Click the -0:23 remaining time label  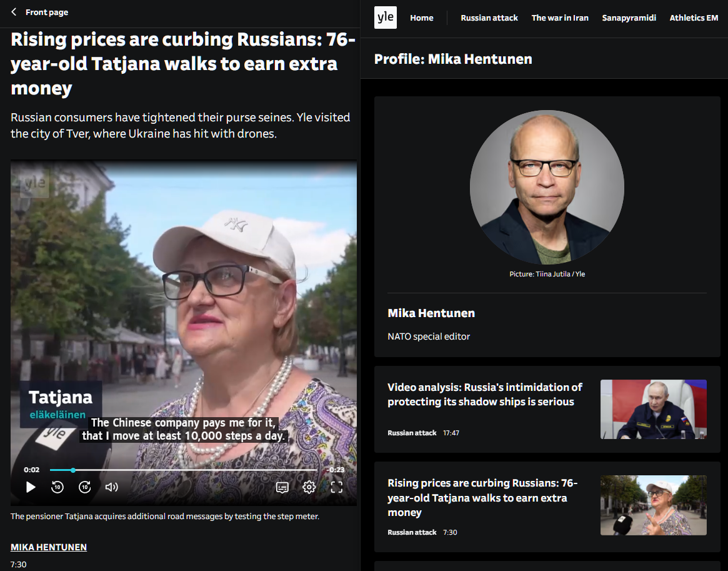coord(335,470)
